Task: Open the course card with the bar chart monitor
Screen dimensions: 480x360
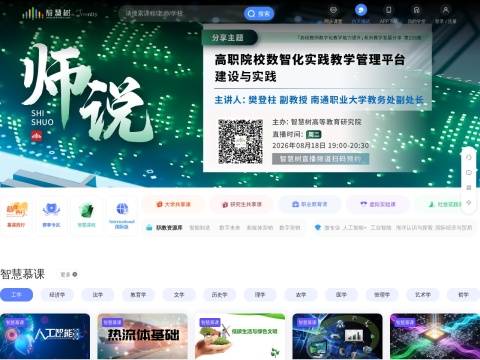Action: coord(337,336)
